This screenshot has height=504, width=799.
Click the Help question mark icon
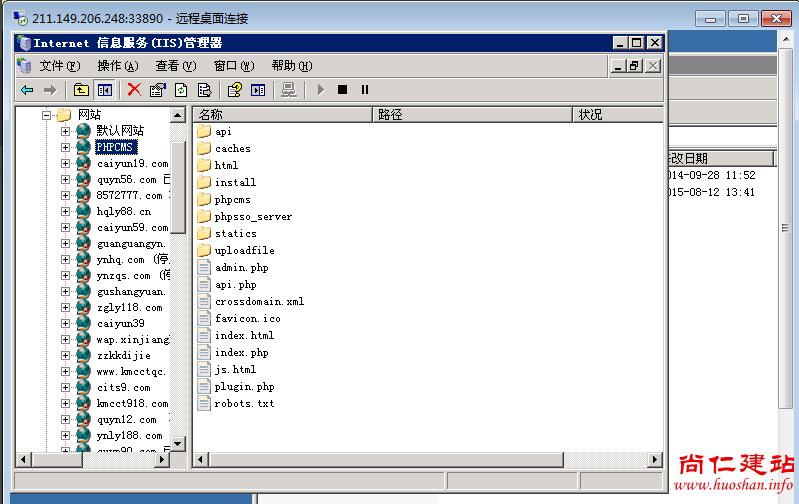[x=235, y=90]
